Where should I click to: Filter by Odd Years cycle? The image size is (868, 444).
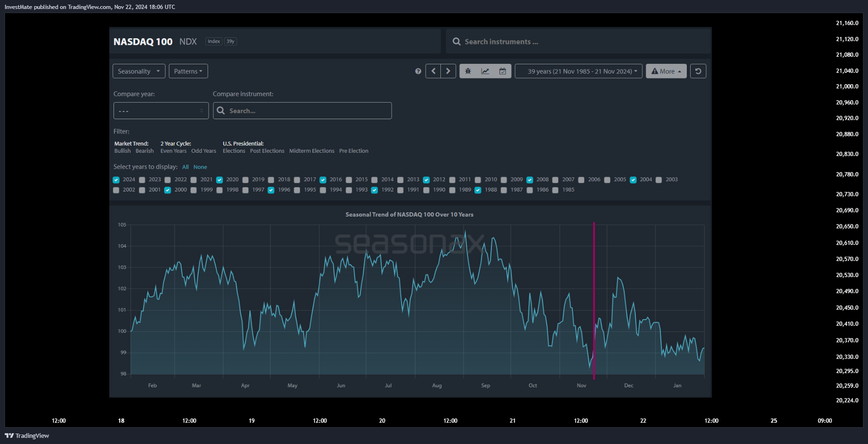point(204,151)
